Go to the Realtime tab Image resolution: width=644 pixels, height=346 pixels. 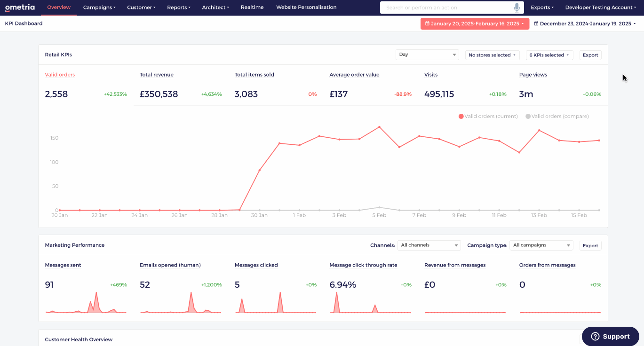(x=252, y=8)
